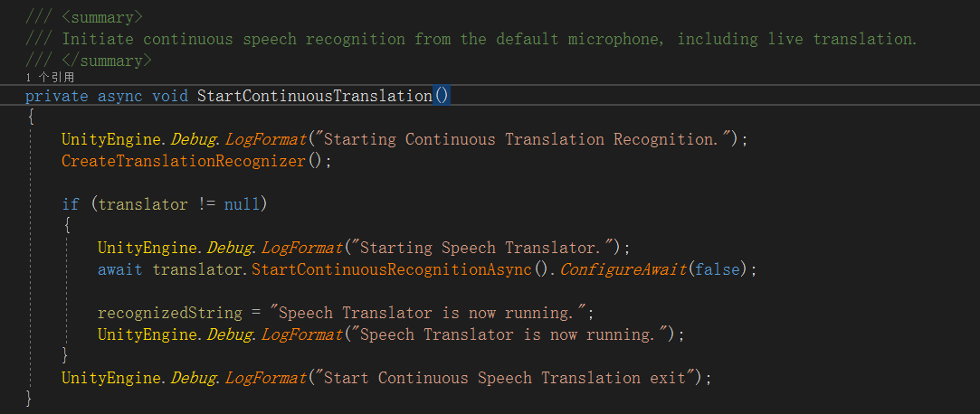Screen dimensions: 980x414
Task: Click the opening <summary> comment tag
Action: [x=102, y=17]
